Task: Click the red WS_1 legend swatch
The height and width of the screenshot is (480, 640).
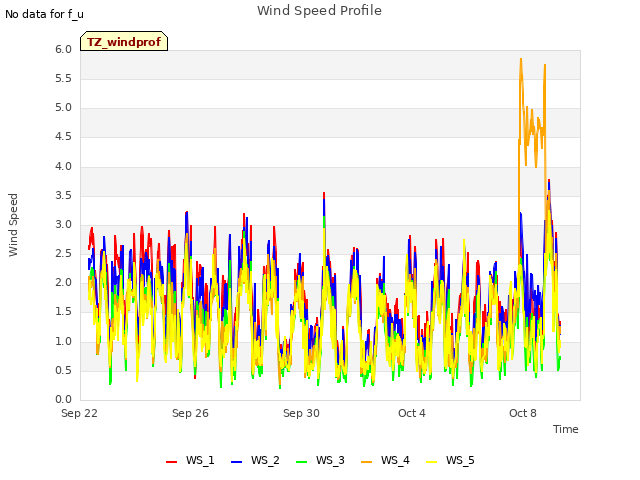Action: pyautogui.click(x=171, y=462)
